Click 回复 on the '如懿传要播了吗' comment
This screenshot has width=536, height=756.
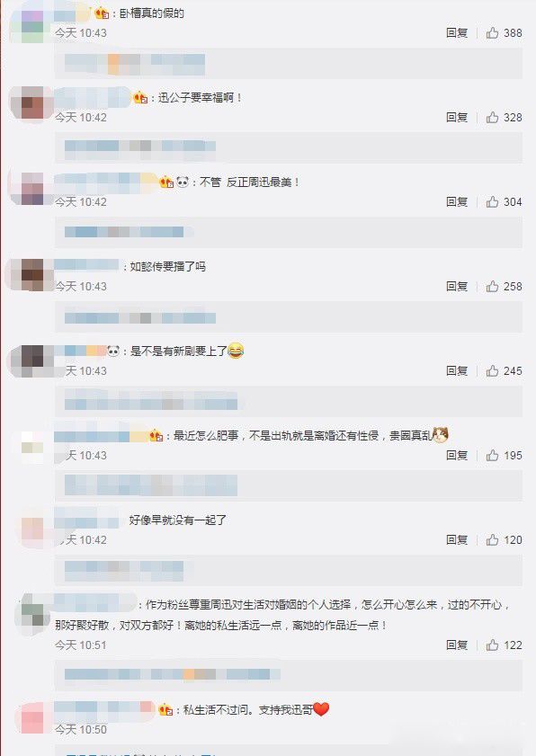457,287
